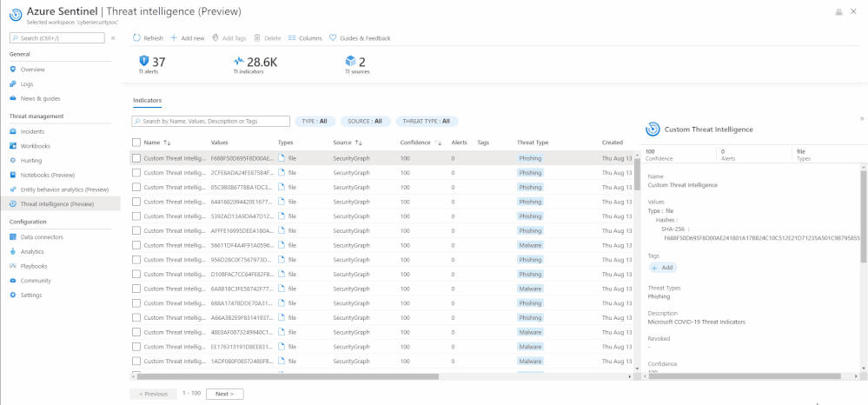Click the Created column header

613,143
